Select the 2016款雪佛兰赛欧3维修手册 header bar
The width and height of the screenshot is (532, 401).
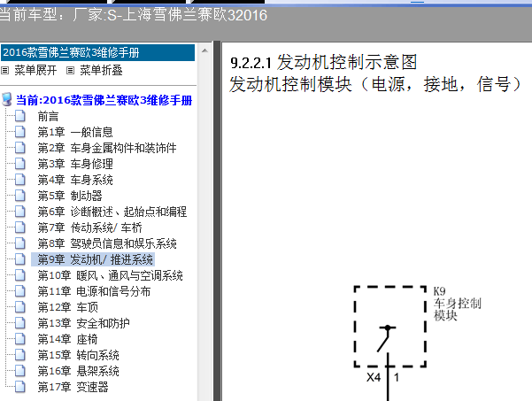click(97, 52)
